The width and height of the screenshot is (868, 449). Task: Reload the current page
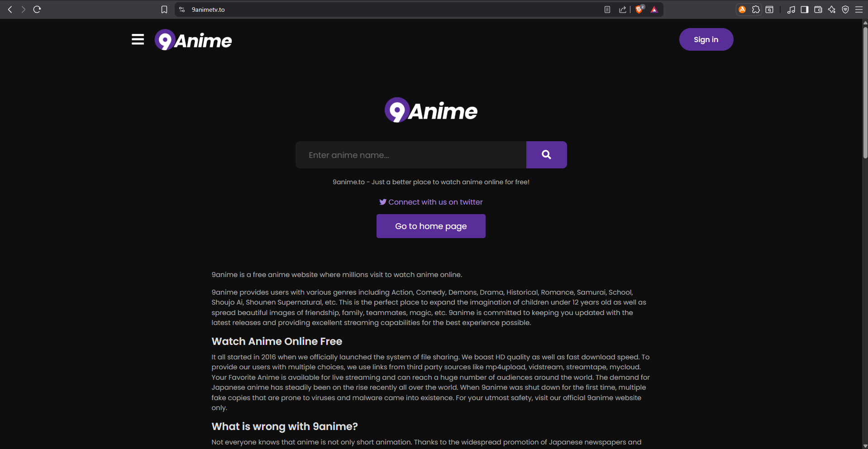point(37,10)
